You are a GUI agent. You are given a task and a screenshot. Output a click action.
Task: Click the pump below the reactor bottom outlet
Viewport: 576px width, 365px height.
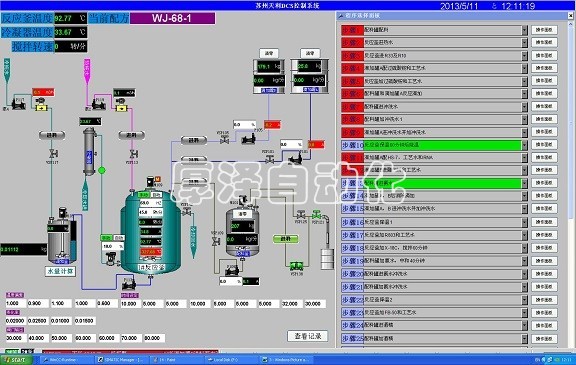129,283
